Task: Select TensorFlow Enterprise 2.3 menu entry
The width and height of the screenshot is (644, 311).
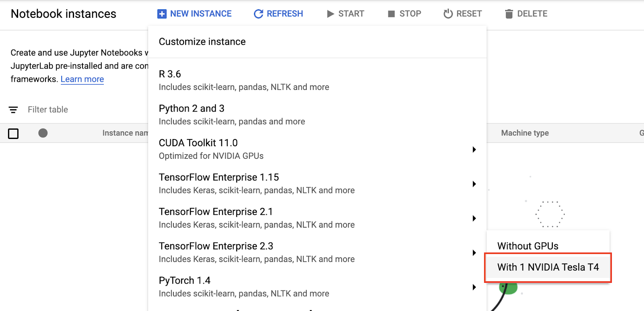Action: coord(317,253)
